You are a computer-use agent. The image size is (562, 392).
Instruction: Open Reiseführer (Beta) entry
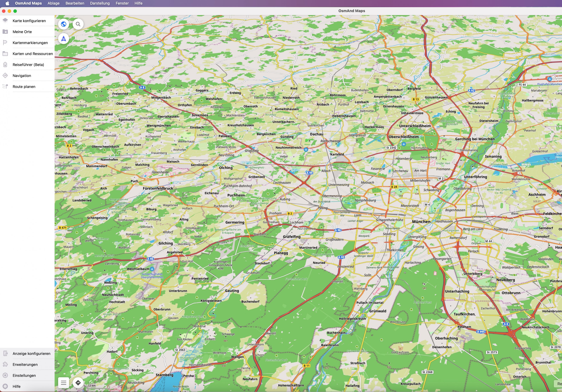click(28, 65)
